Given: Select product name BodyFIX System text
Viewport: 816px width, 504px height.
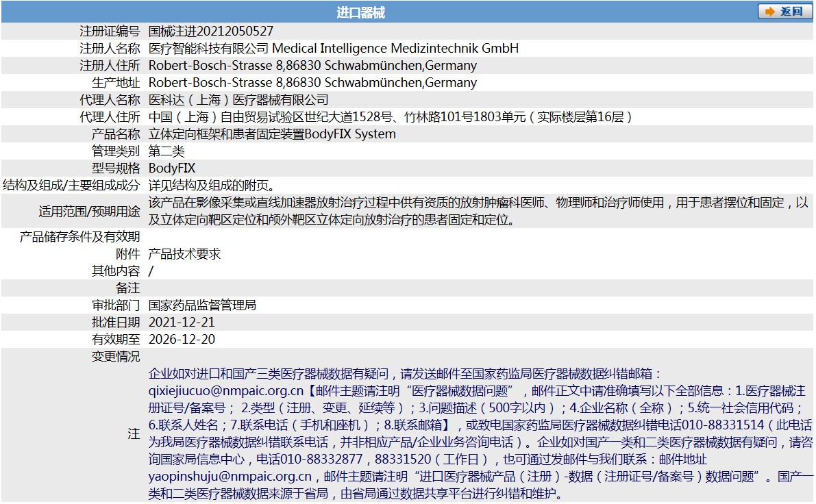Looking at the screenshot, I should click(350, 134).
